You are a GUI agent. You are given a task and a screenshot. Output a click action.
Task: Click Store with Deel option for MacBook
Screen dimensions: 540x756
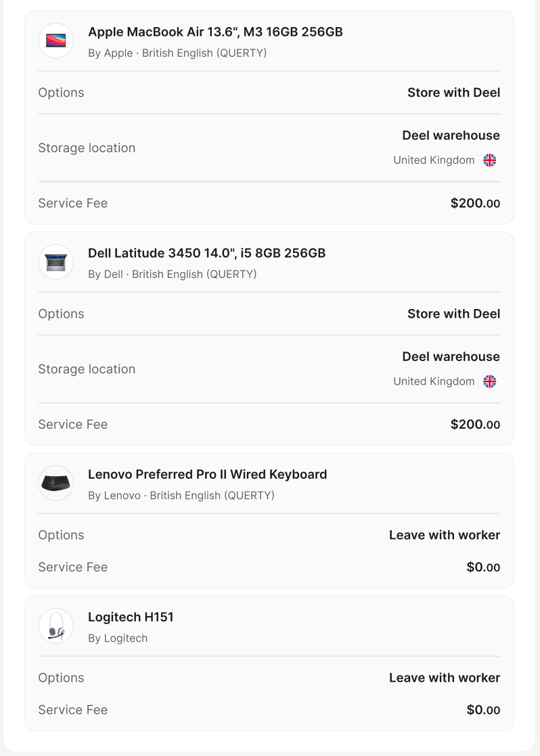coord(453,93)
